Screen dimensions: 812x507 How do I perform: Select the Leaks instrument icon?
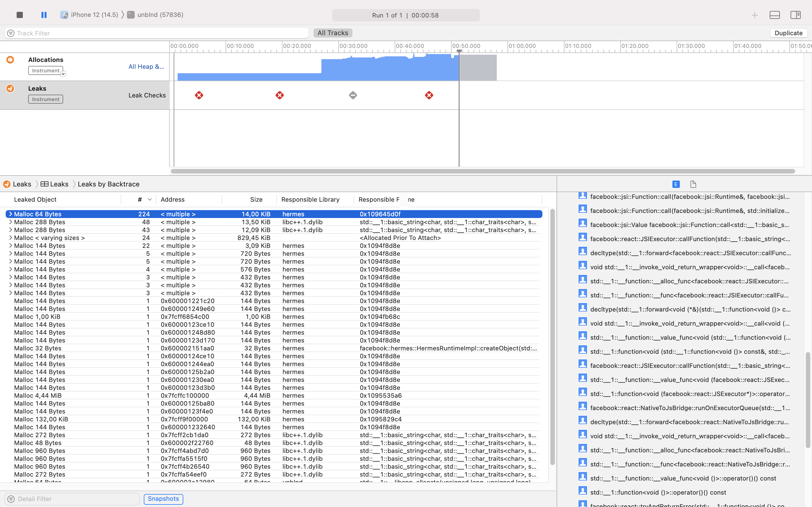(10, 88)
